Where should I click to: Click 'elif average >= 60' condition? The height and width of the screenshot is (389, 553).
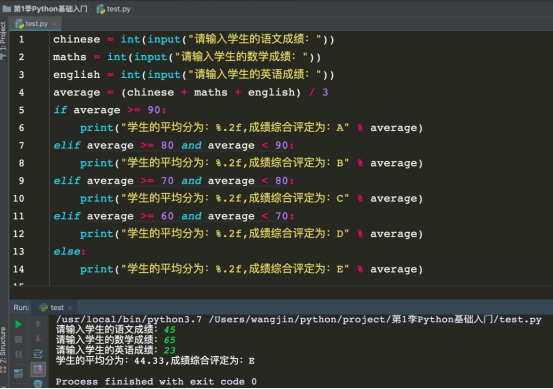[x=173, y=216]
